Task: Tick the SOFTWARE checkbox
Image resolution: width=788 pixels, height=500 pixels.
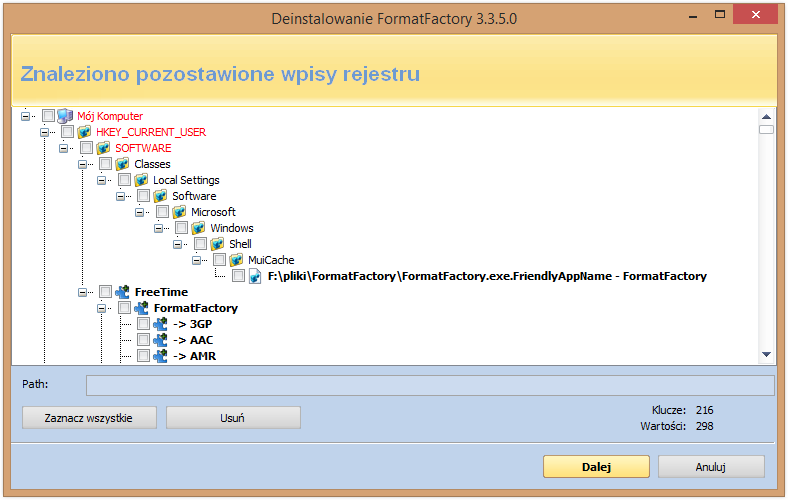Action: point(86,148)
